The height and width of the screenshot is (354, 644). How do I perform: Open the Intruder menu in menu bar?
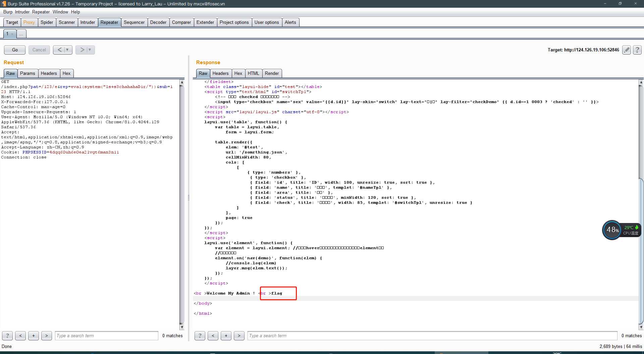pyautogui.click(x=22, y=12)
